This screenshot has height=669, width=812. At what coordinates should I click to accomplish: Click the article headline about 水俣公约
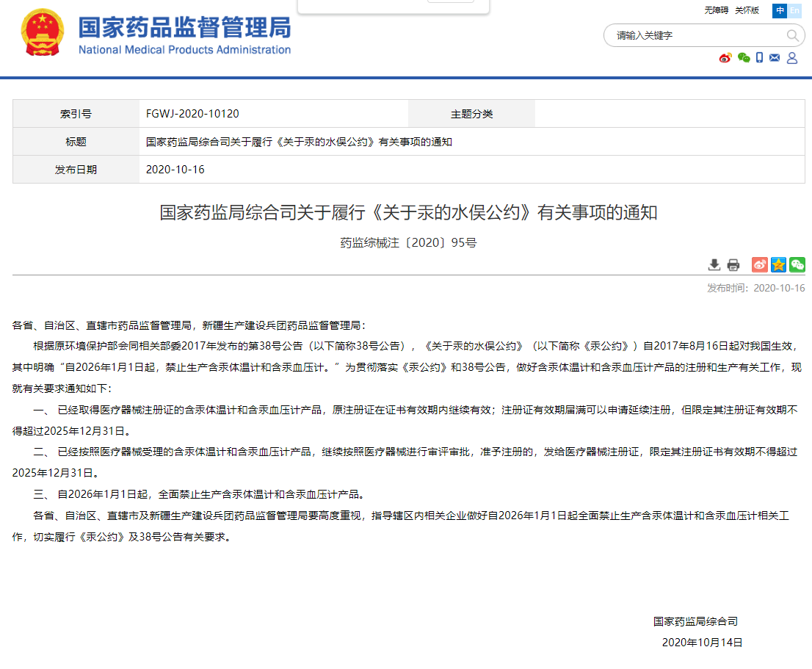408,213
